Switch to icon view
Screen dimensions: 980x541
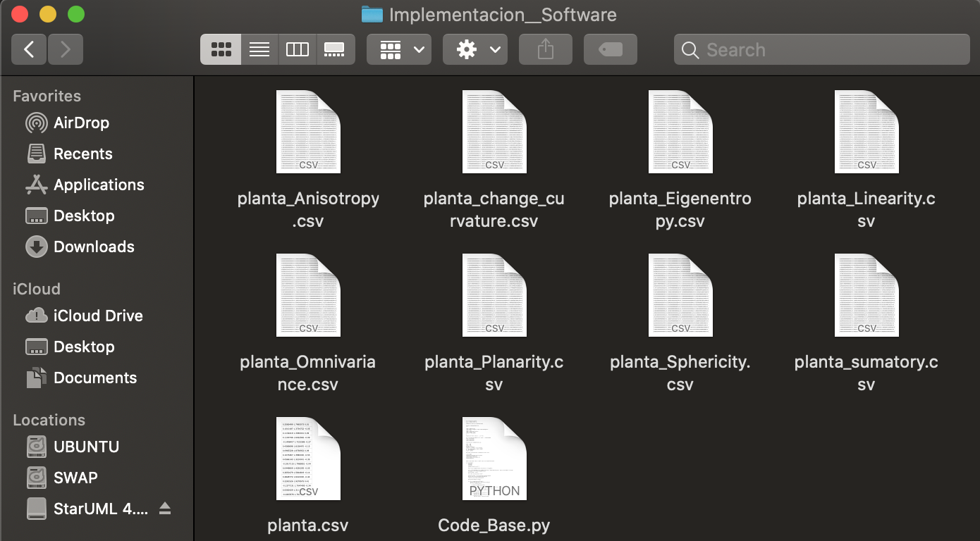point(221,49)
